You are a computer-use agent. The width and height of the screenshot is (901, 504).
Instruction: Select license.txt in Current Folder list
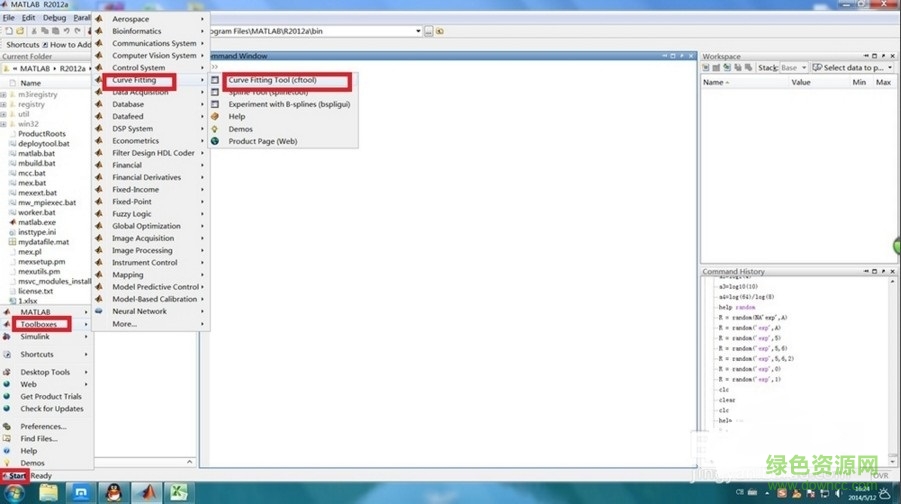[x=36, y=291]
